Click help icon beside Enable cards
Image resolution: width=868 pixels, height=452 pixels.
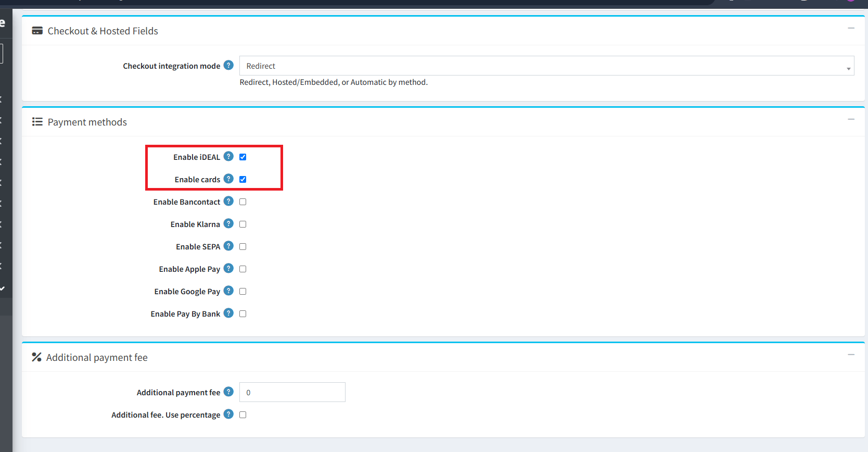point(228,179)
